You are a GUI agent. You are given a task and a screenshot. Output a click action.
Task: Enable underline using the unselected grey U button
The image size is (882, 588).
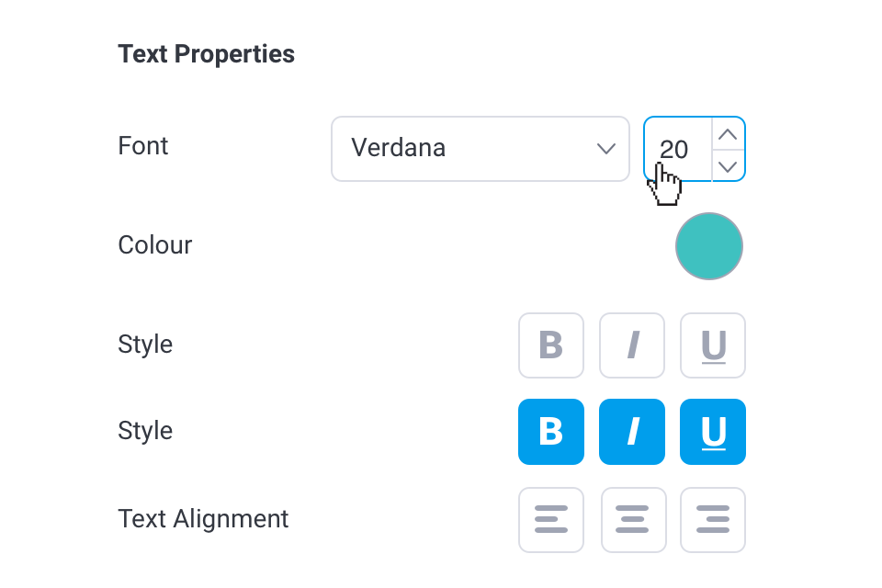713,345
